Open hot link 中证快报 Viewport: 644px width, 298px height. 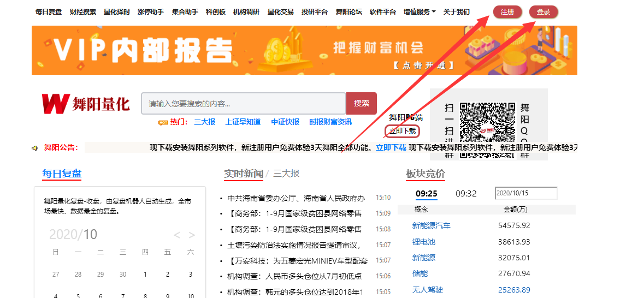[285, 122]
